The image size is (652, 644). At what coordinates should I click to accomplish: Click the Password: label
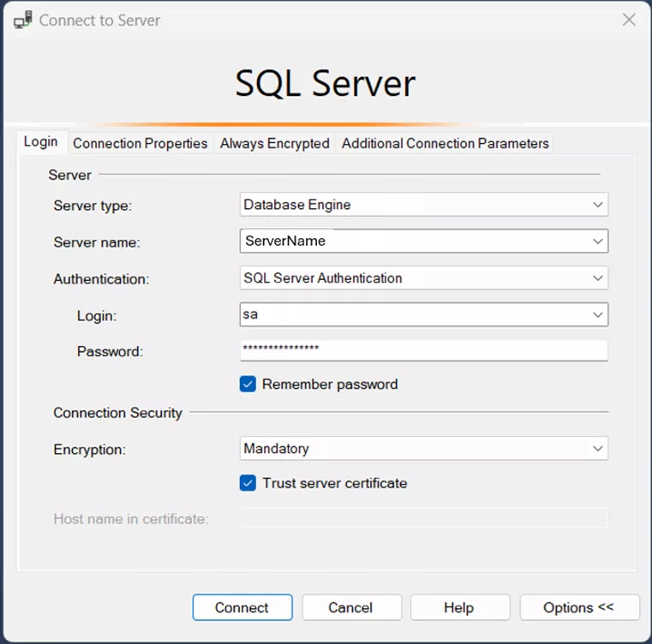tap(110, 352)
